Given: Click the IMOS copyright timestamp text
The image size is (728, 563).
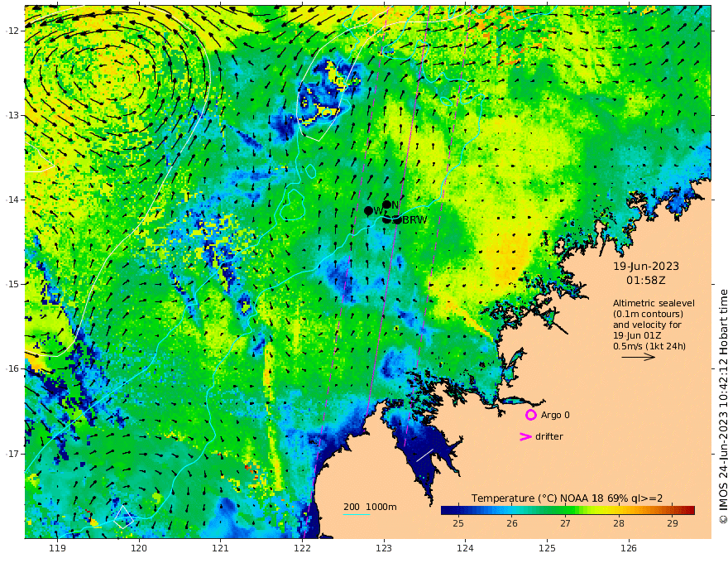Looking at the screenshot, I should click(x=723, y=407).
